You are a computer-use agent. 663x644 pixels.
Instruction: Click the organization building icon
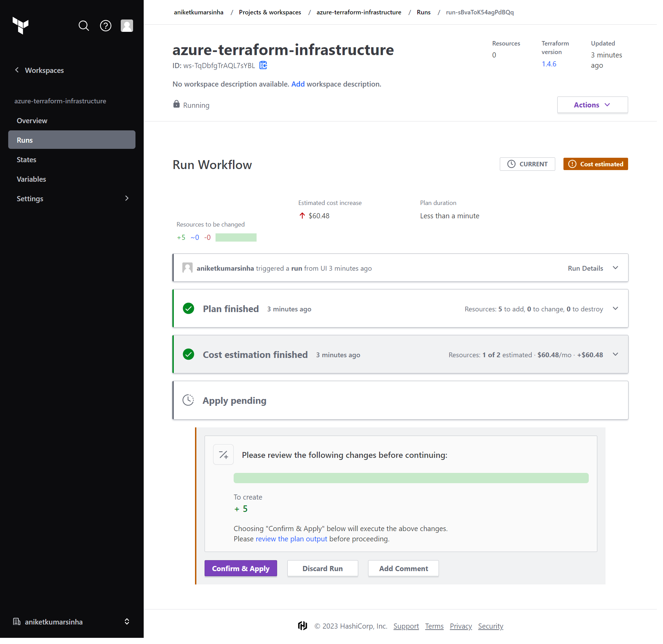(17, 621)
